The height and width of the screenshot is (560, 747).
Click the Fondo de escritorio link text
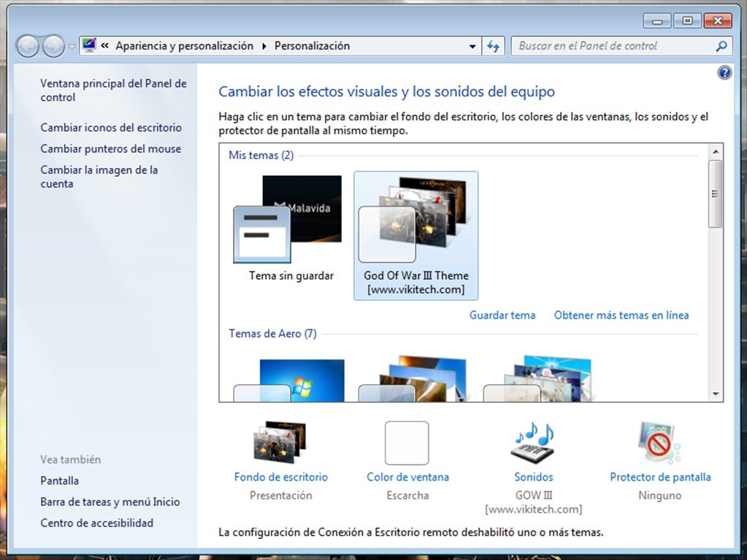[281, 477]
